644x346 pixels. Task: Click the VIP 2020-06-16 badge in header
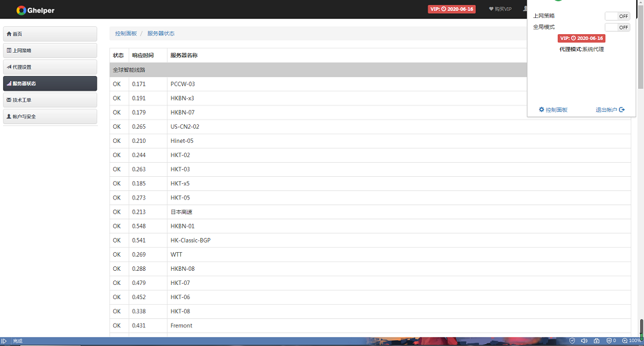[452, 9]
